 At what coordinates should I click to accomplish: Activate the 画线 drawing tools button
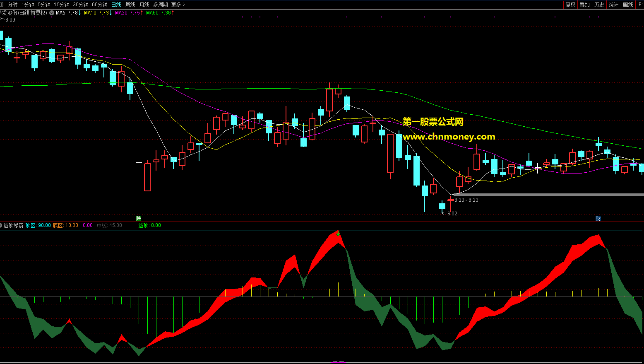click(628, 5)
